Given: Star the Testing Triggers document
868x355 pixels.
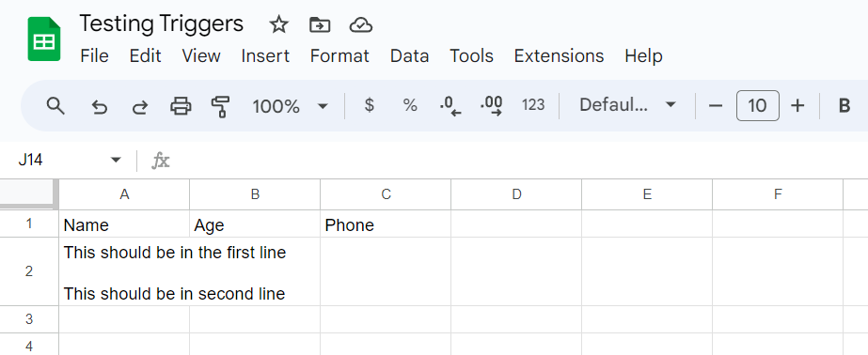Looking at the screenshot, I should (278, 24).
